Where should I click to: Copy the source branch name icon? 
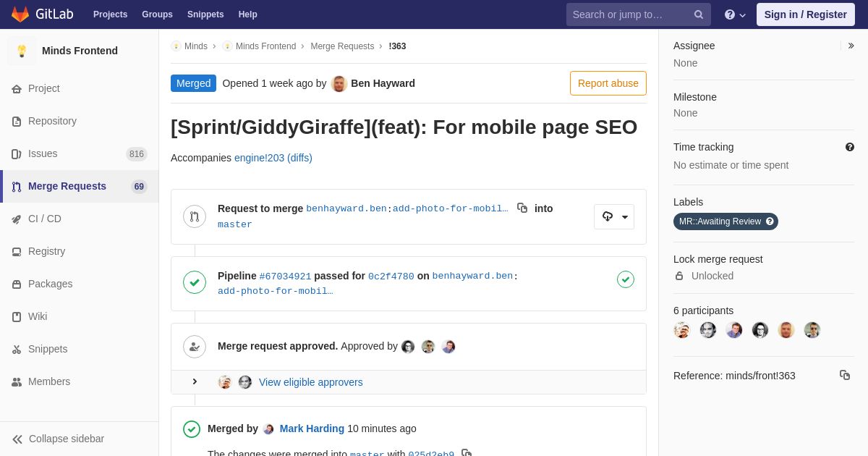click(x=522, y=208)
